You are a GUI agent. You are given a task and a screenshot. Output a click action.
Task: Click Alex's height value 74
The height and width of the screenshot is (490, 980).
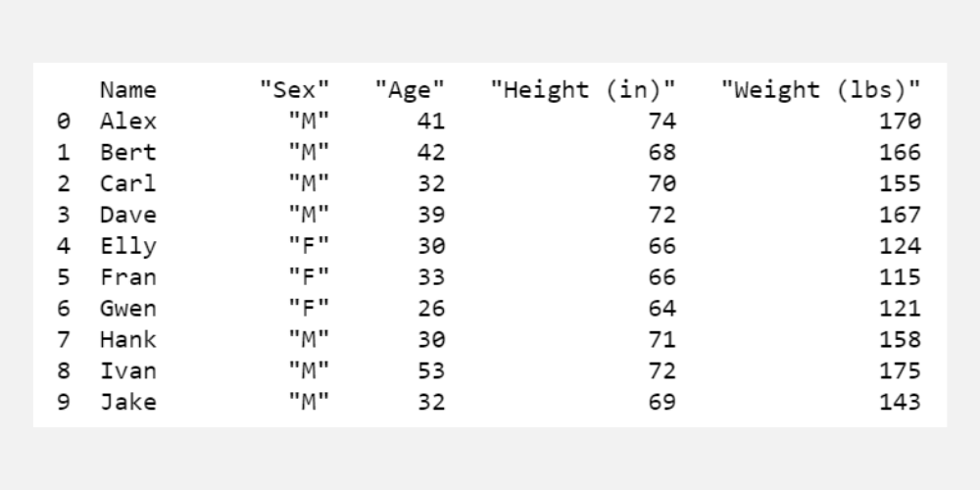(x=661, y=122)
